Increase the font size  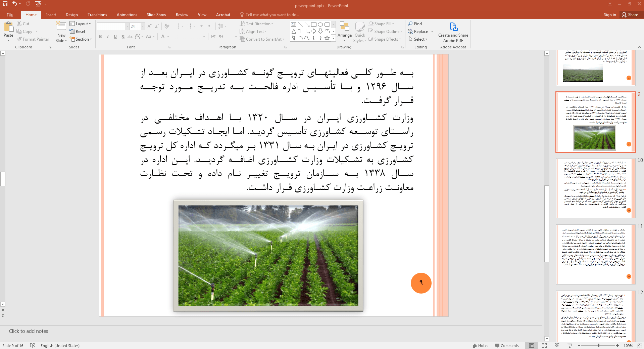[x=149, y=26]
